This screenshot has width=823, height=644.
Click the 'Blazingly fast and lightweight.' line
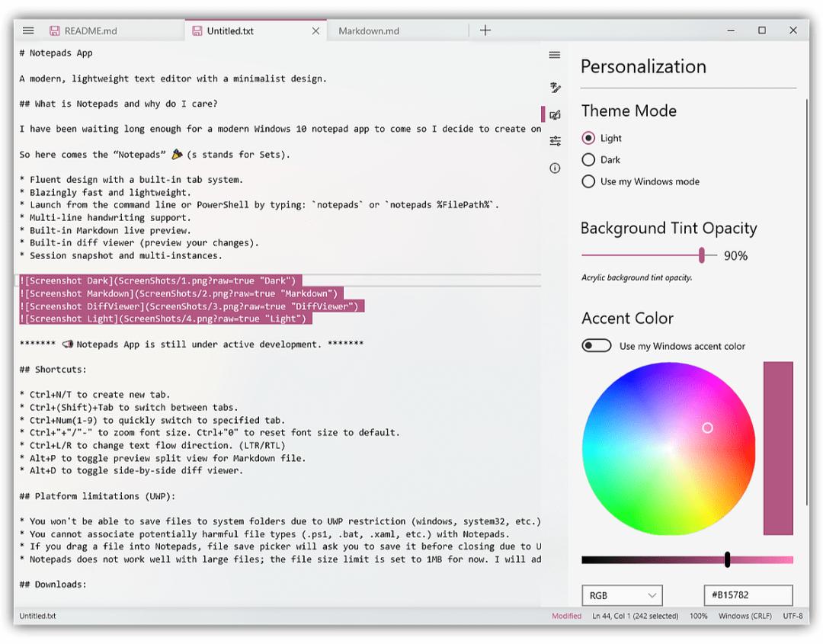pos(105,192)
